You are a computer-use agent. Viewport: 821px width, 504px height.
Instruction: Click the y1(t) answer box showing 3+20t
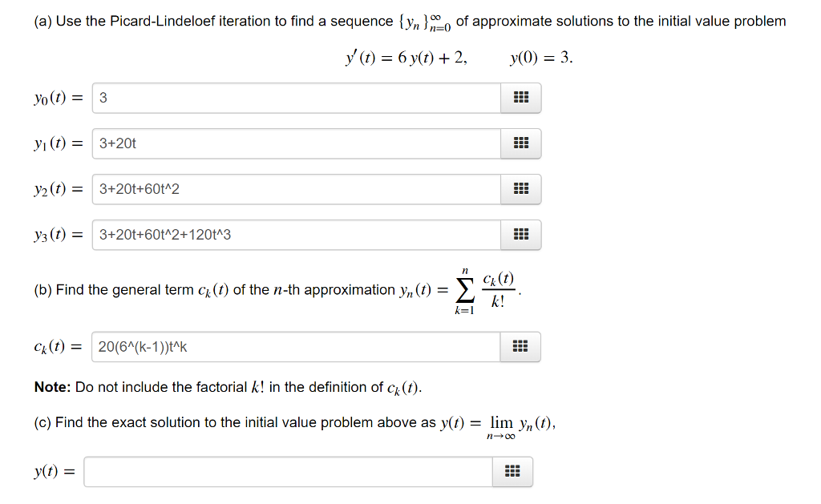click(x=297, y=143)
